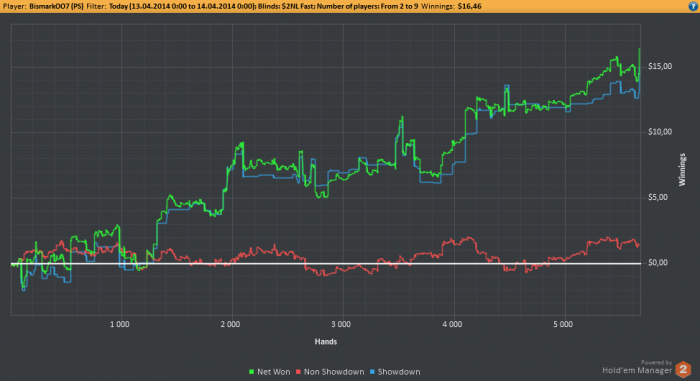Select the $10,00 axis label

tap(660, 132)
